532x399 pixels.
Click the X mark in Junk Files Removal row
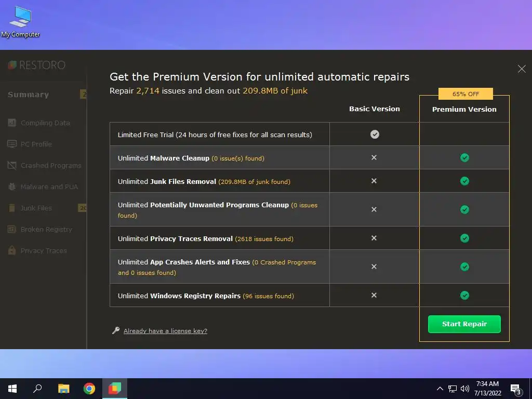[x=374, y=181]
